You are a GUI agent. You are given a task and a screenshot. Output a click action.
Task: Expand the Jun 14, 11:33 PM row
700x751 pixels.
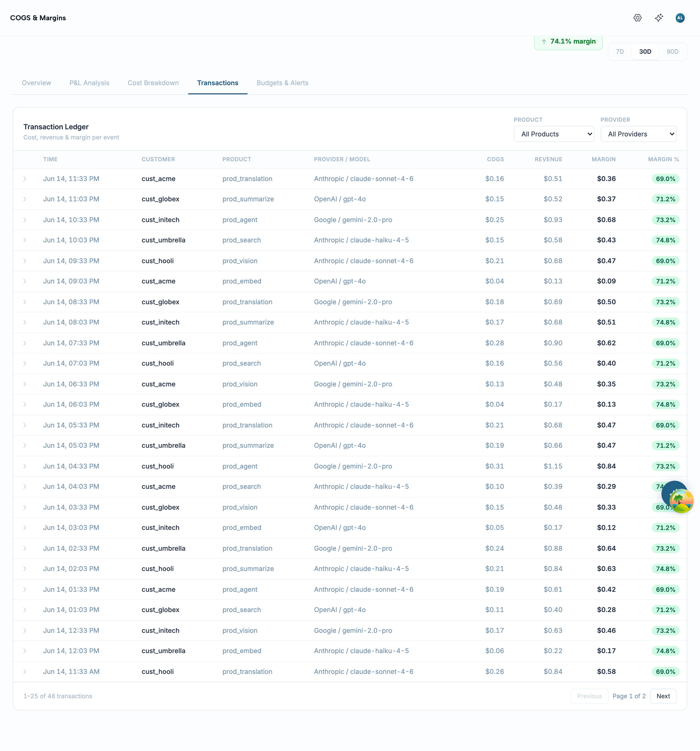(25, 179)
